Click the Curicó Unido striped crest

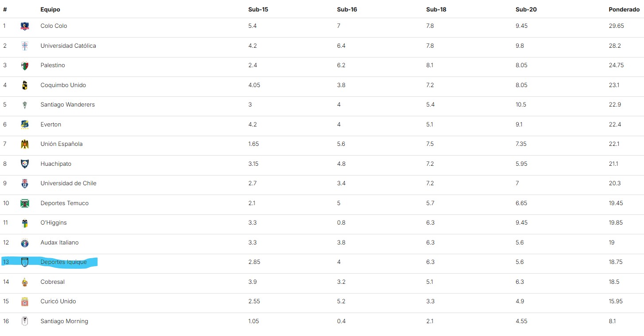click(25, 302)
